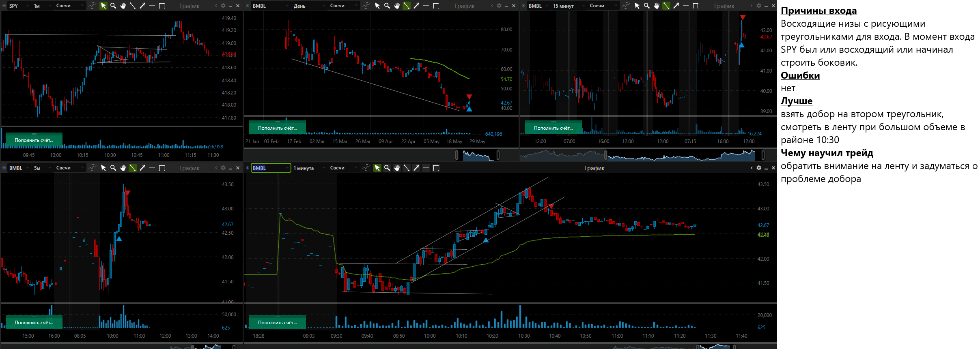
Task: Open indicators menu in BMBL 15 минут chart
Action: 626,6
